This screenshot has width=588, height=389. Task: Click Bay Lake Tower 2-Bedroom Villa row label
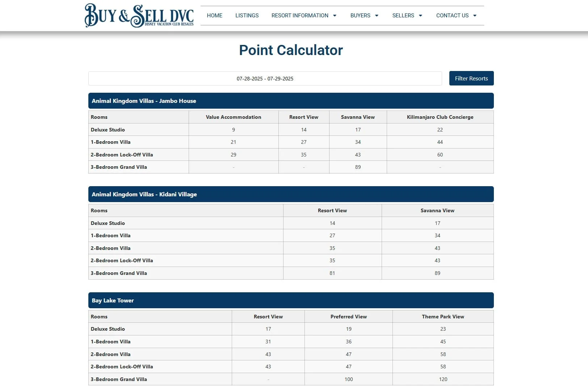[110, 354]
